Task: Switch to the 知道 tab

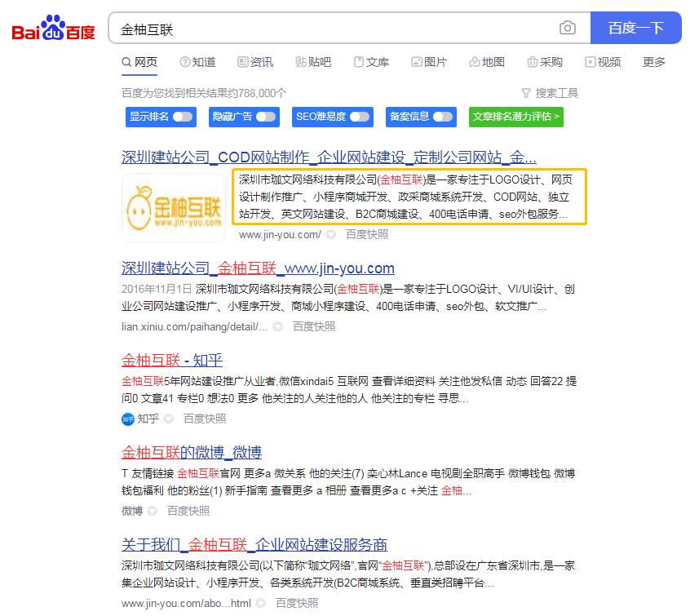Action: point(197,62)
